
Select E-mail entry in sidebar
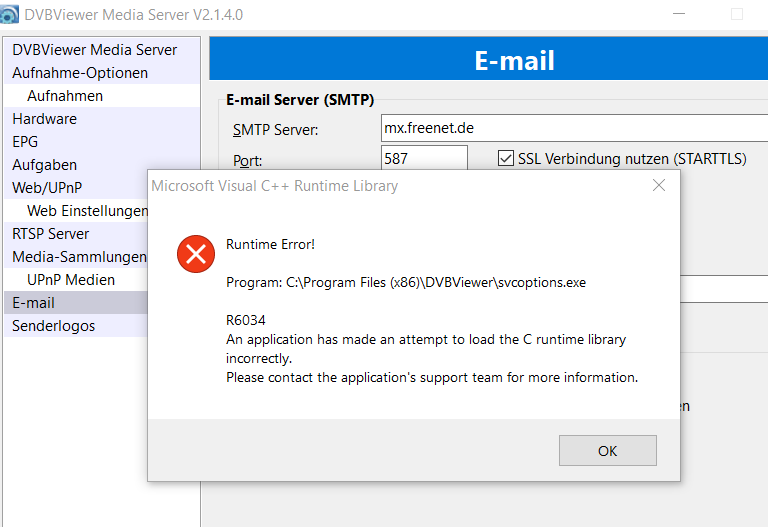pos(76,303)
